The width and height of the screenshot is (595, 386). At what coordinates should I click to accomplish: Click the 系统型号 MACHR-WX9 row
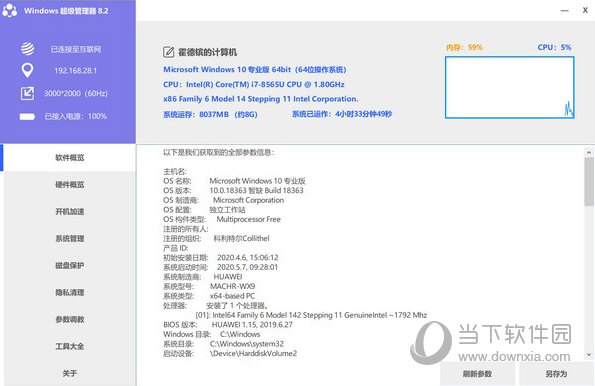209,286
